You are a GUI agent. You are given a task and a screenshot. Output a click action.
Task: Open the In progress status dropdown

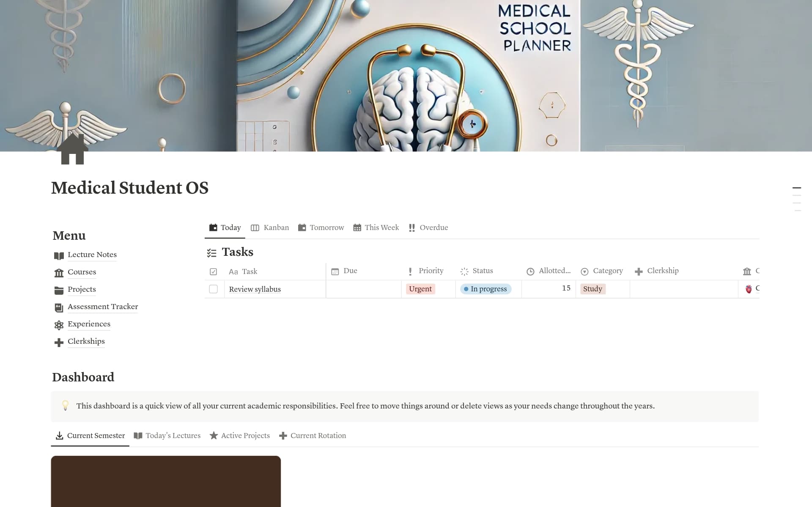(486, 289)
